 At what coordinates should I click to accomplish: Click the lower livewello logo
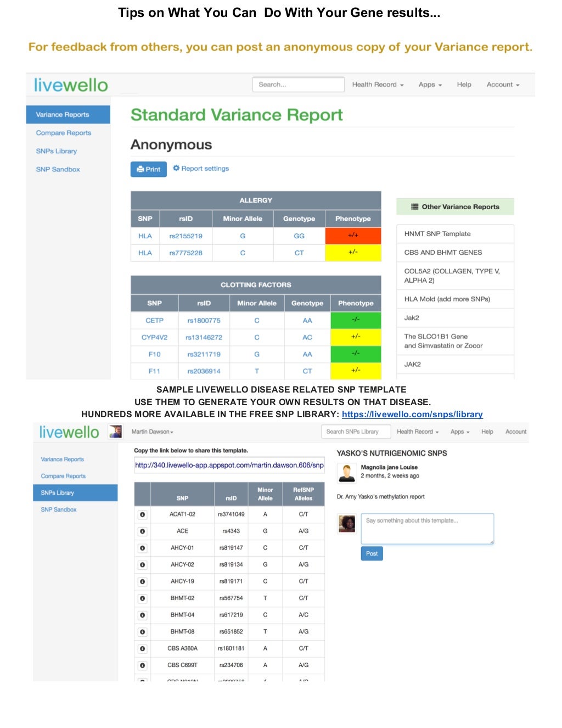pyautogui.click(x=69, y=432)
